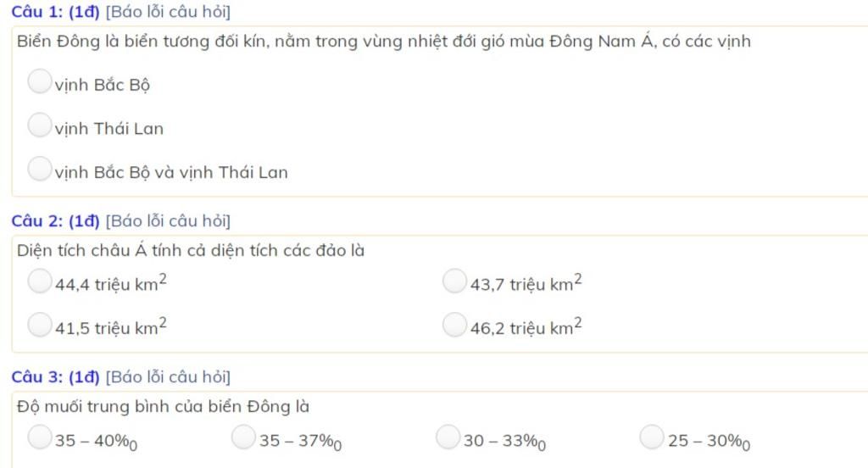Click the 'Diện tích châu Á' question text

pos(191,251)
